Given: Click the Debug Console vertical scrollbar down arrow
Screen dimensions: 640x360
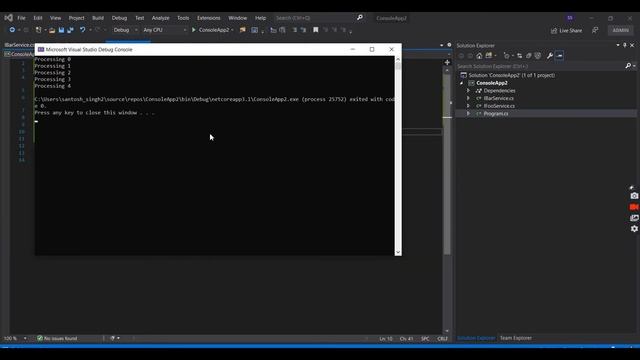Looking at the screenshot, I should coord(398,252).
